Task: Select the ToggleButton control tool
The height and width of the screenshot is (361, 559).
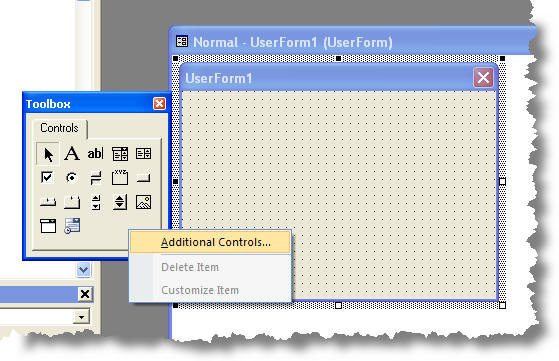Action: [96, 177]
